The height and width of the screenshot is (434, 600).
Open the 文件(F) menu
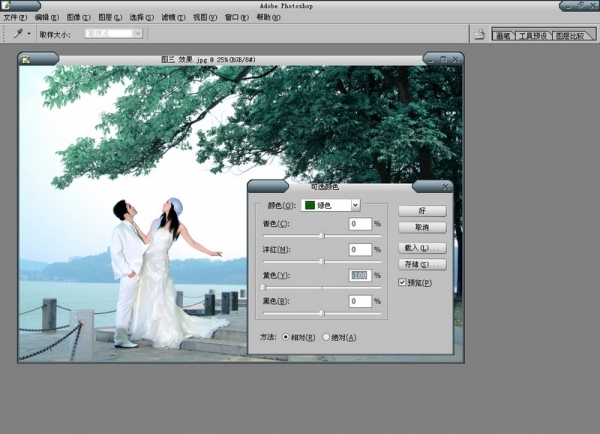(15, 17)
